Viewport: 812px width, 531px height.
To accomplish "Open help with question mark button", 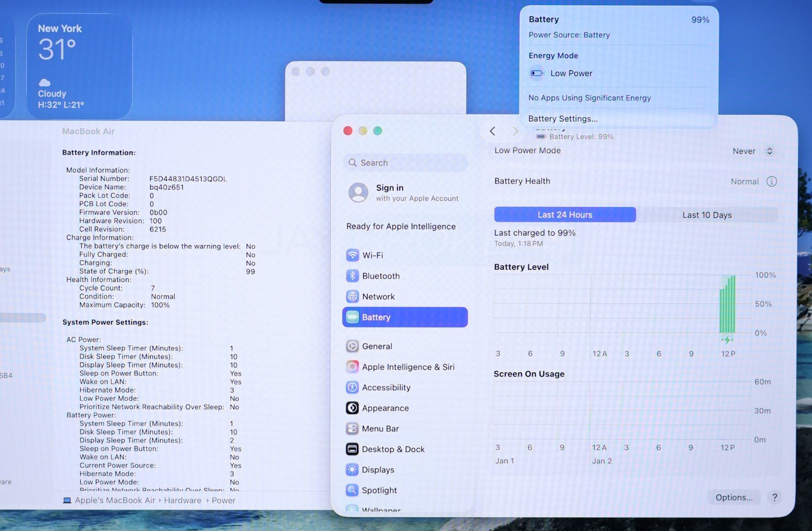I will (x=774, y=497).
